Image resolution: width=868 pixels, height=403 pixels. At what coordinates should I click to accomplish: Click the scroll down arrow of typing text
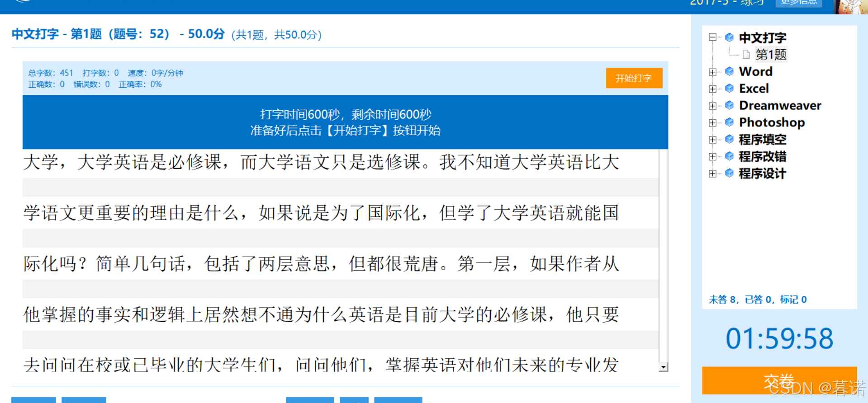[664, 367]
